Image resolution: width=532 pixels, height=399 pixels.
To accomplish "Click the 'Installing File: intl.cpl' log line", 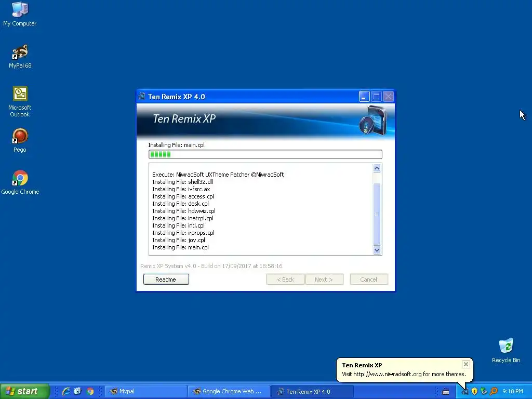I will click(179, 225).
